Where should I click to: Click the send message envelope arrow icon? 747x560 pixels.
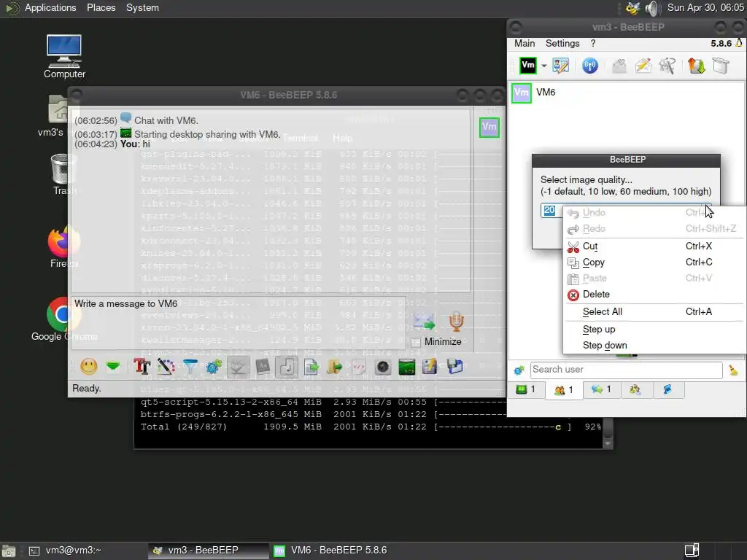tap(424, 322)
